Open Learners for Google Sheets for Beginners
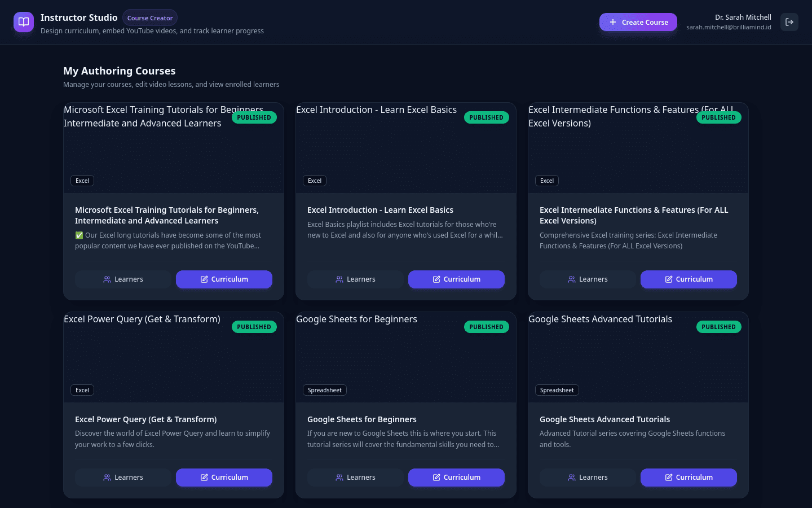812x508 pixels. [355, 478]
